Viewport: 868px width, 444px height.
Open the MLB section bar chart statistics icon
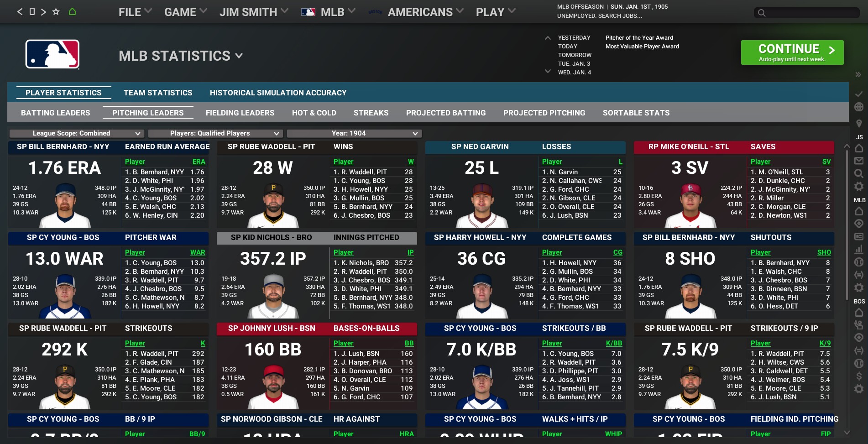[x=858, y=249]
